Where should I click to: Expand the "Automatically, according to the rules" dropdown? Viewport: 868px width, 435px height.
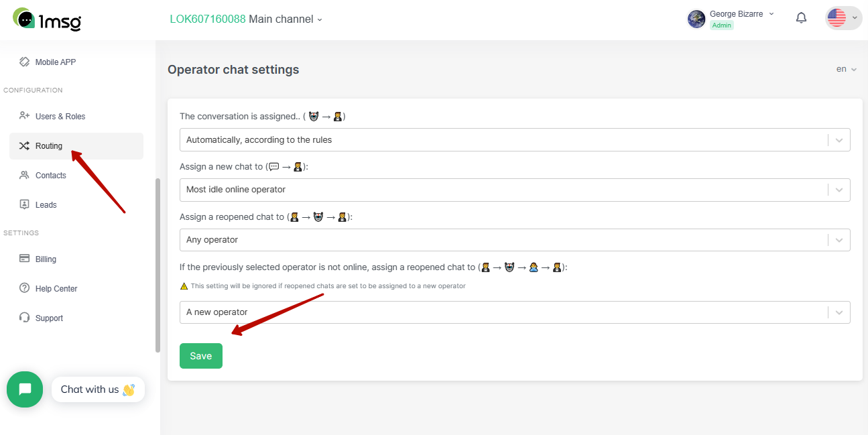[515, 139]
